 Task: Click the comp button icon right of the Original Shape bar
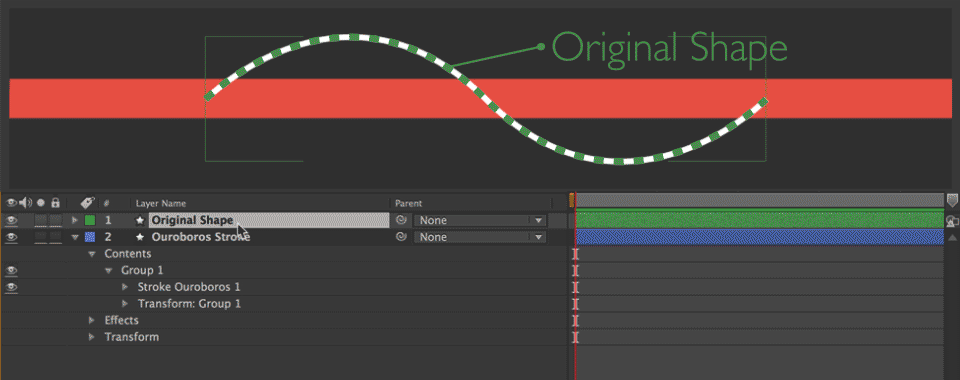pyautogui.click(x=952, y=222)
